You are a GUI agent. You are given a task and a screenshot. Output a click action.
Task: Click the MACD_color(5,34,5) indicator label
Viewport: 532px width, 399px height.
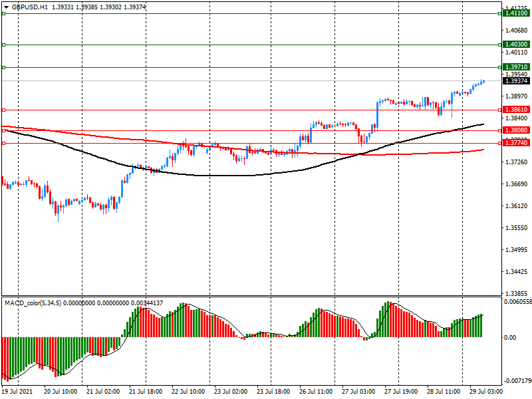33,303
